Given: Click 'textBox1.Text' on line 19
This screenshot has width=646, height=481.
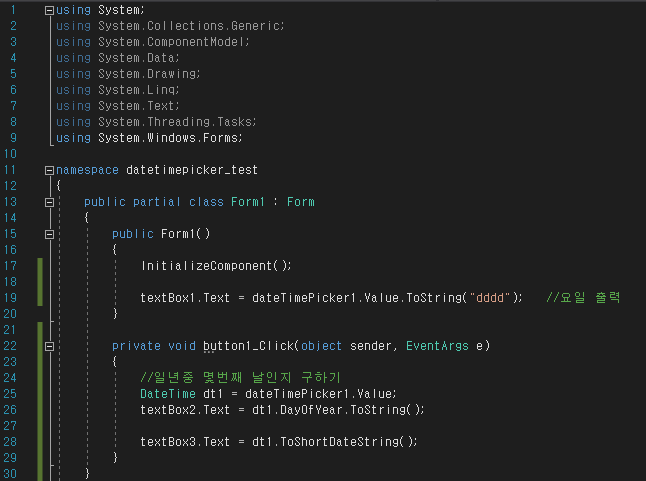Looking at the screenshot, I should (x=185, y=298).
